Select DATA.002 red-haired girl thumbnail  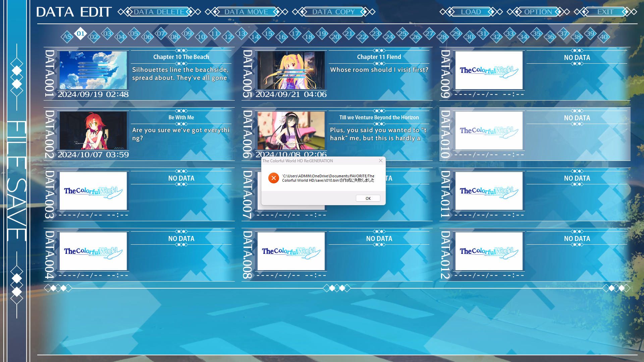click(x=93, y=130)
